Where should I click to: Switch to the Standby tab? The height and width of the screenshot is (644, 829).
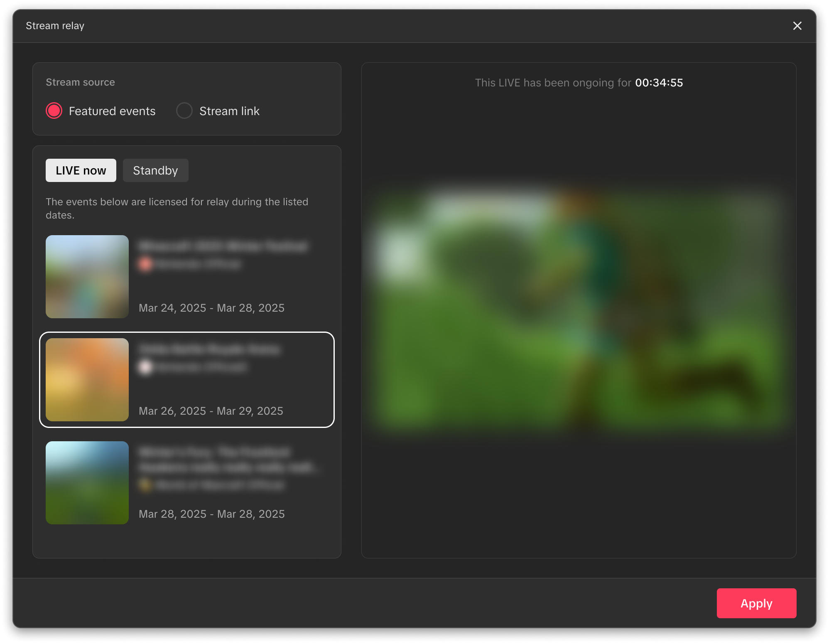coord(155,170)
